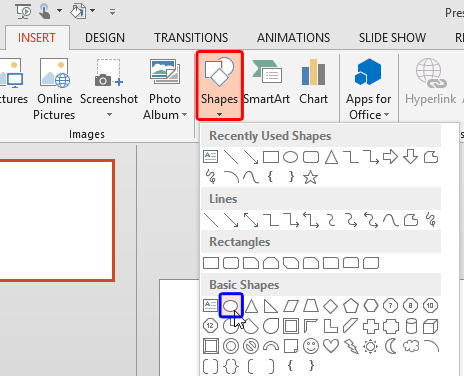
Task: Open Apps for Office
Action: pos(368,89)
